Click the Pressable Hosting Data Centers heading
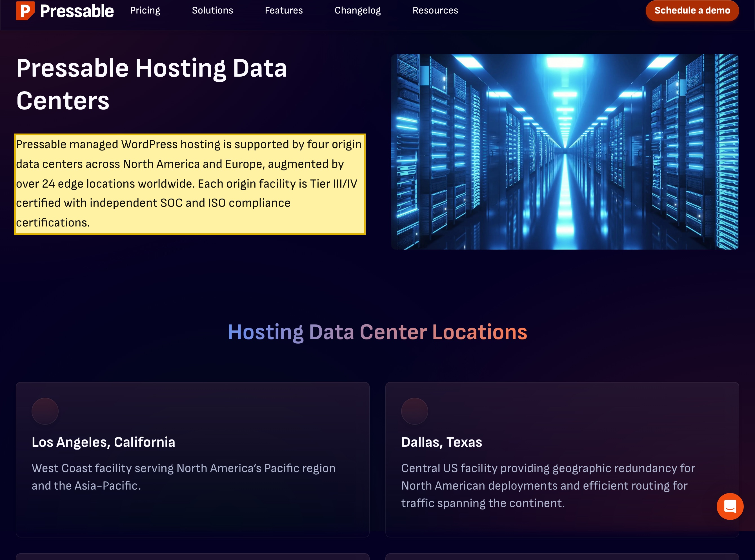The image size is (755, 560). pyautogui.click(x=152, y=84)
